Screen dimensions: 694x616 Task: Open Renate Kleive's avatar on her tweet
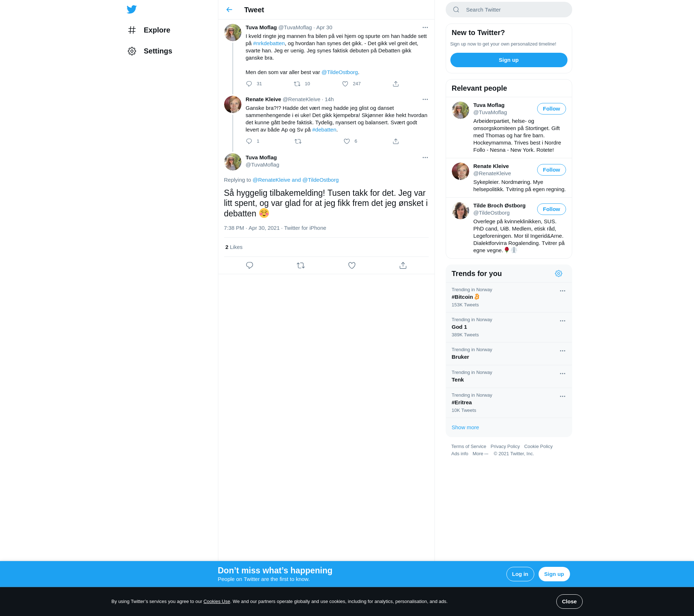pyautogui.click(x=233, y=104)
